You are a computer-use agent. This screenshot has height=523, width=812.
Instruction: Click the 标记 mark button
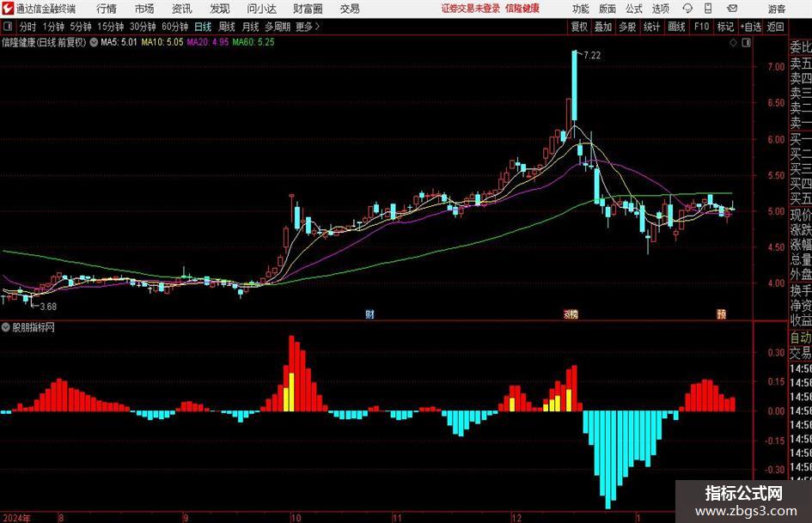725,27
